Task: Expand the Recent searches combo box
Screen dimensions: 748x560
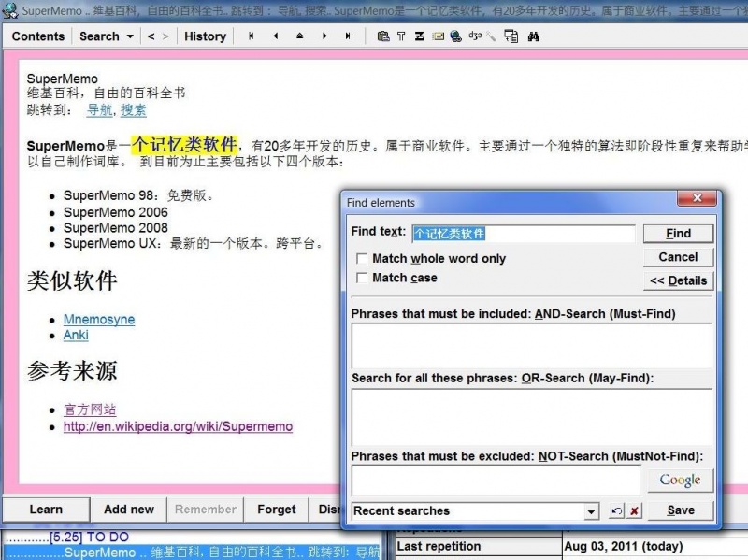Action: 591,511
